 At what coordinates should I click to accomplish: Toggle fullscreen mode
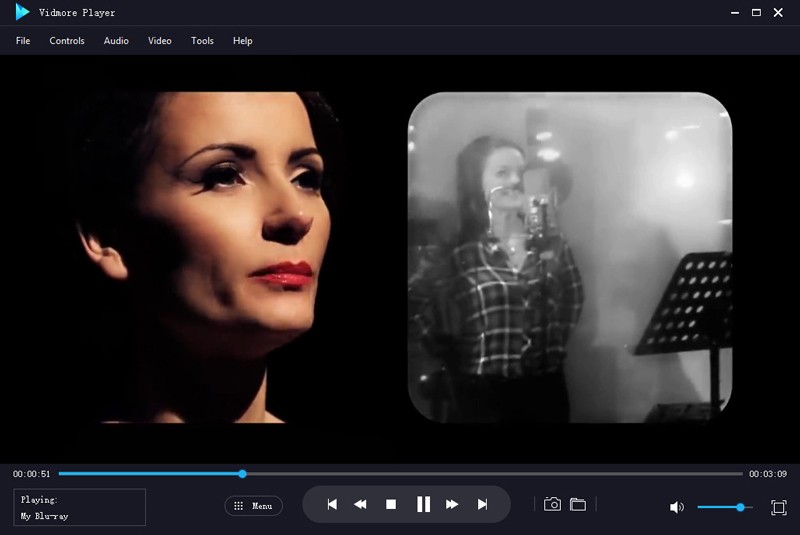(778, 508)
